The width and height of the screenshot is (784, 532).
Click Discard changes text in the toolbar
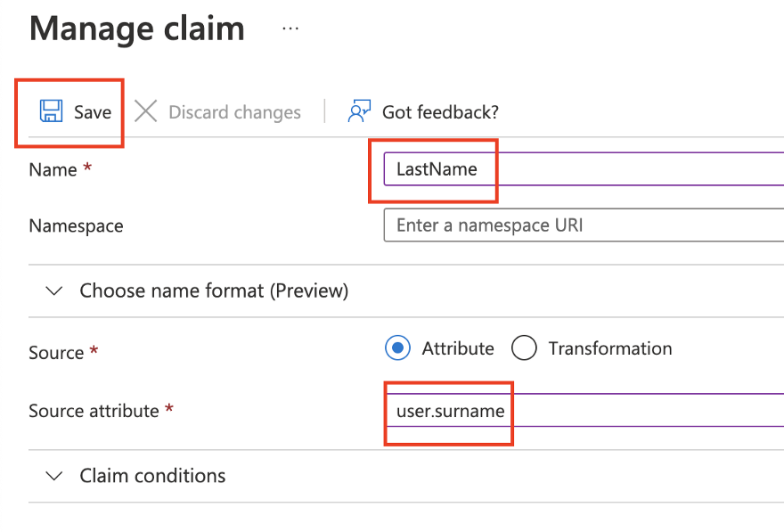pyautogui.click(x=234, y=112)
